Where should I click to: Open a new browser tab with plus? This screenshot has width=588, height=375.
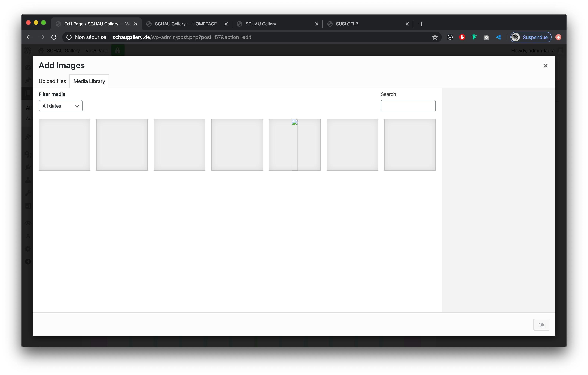click(x=421, y=24)
